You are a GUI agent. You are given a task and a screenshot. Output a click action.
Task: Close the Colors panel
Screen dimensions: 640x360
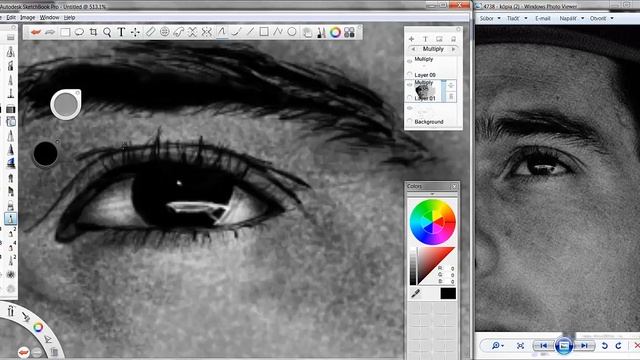point(454,187)
